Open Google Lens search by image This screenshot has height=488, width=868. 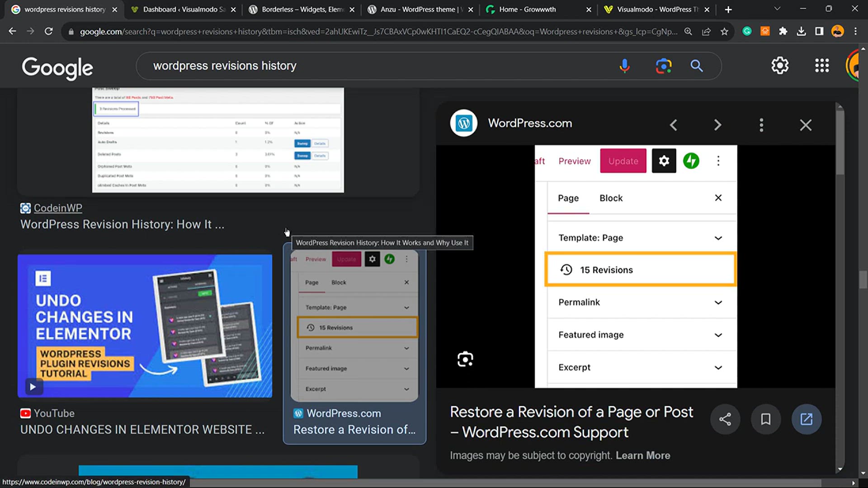663,66
